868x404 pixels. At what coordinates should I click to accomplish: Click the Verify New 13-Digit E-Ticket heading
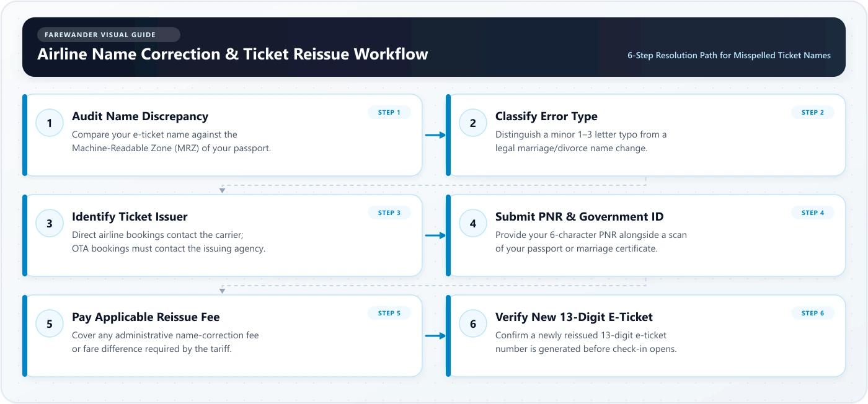(x=573, y=317)
